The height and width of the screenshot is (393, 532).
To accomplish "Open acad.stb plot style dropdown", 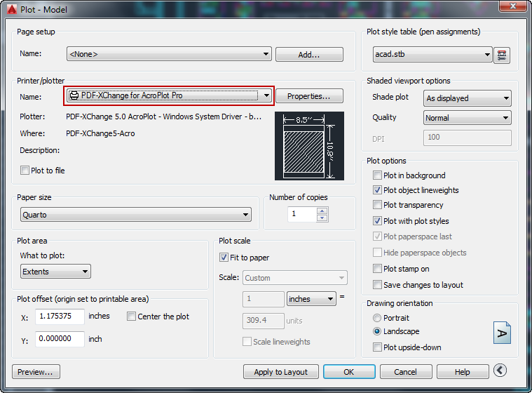I will tap(432, 54).
